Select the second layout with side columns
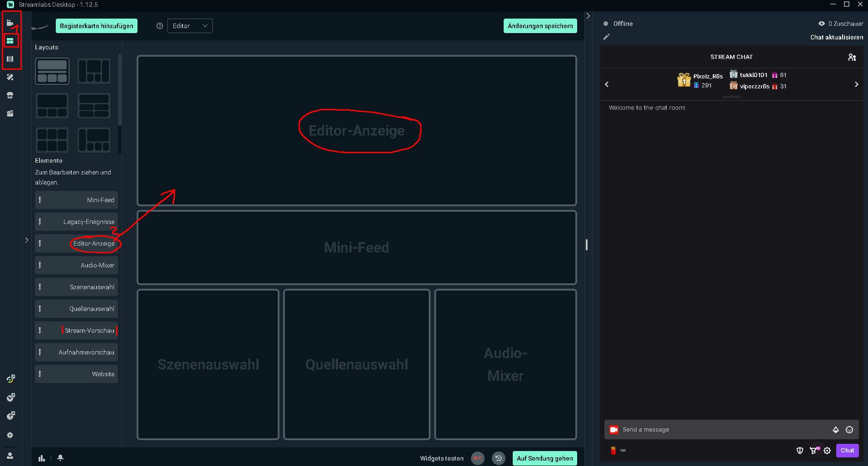The height and width of the screenshot is (466, 868). tap(94, 71)
